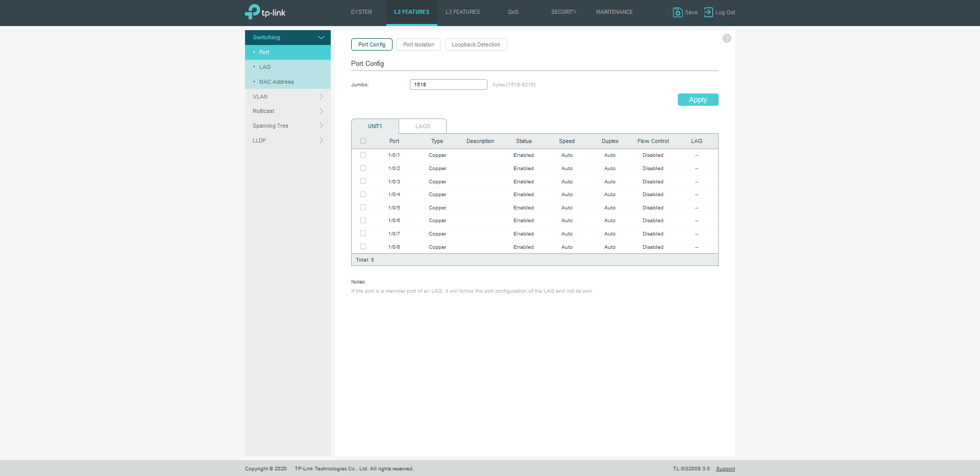Image resolution: width=980 pixels, height=476 pixels.
Task: Open Multicast in the sidebar
Action: (288, 111)
